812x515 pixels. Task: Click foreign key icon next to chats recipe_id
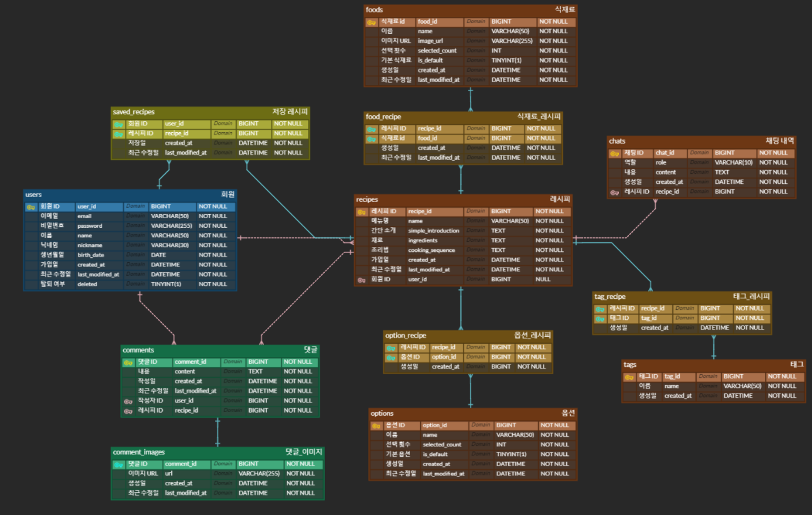click(x=614, y=192)
